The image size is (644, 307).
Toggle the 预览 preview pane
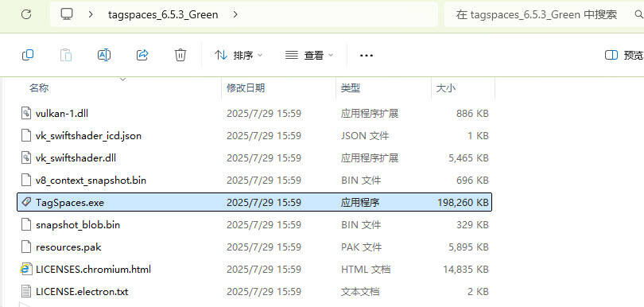pyautogui.click(x=624, y=55)
